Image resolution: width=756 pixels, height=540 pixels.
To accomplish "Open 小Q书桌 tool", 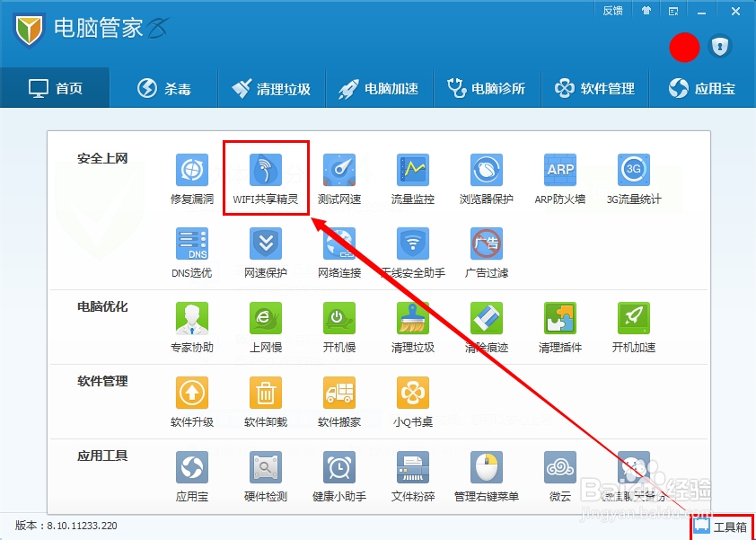I will [x=413, y=402].
